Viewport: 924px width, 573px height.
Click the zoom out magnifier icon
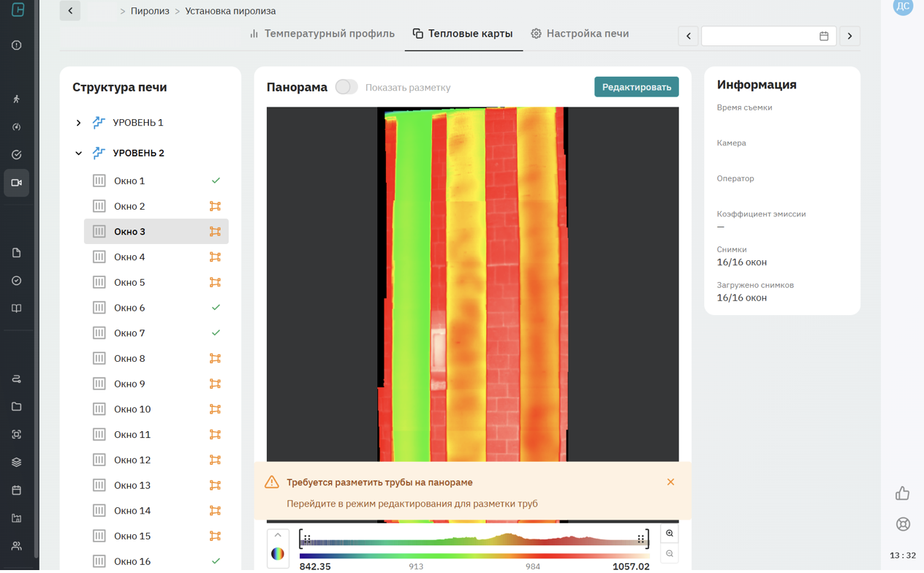670,554
